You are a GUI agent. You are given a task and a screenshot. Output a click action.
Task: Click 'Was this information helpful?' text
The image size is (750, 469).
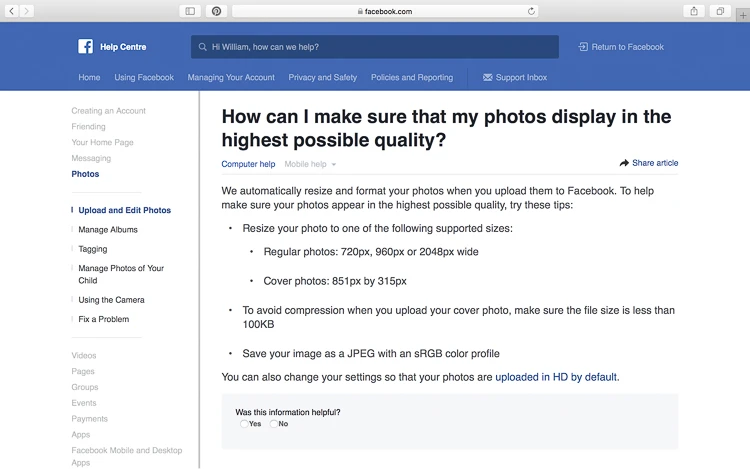tap(287, 412)
